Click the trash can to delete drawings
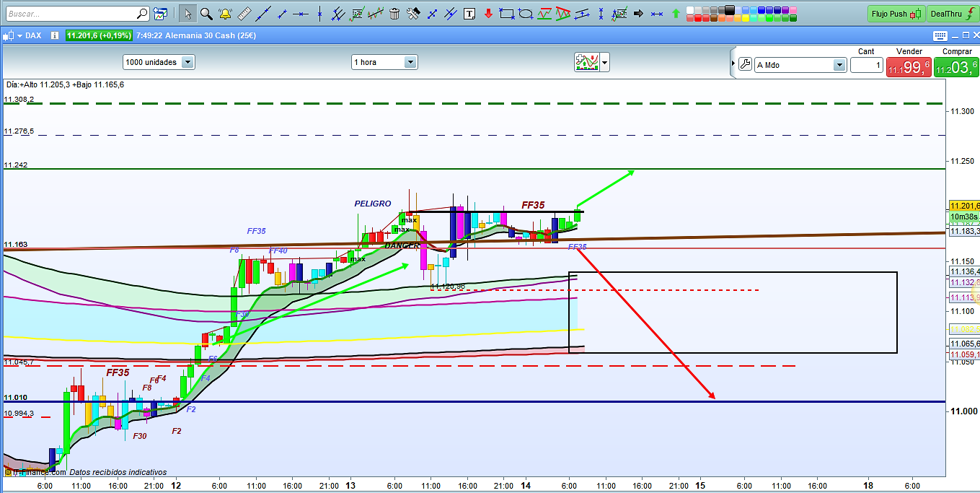Viewport: 980px width, 493px height. 394,13
